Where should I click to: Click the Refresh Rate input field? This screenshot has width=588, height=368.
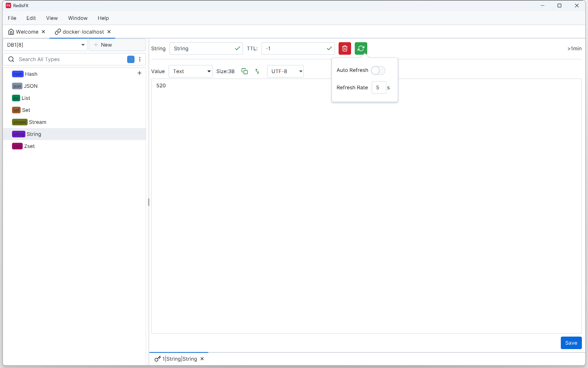[379, 88]
